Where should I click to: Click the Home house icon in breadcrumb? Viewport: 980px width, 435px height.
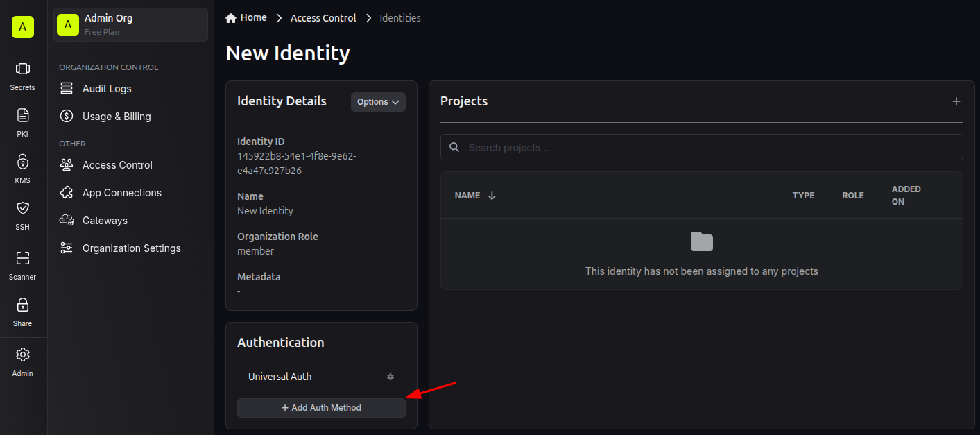[231, 18]
